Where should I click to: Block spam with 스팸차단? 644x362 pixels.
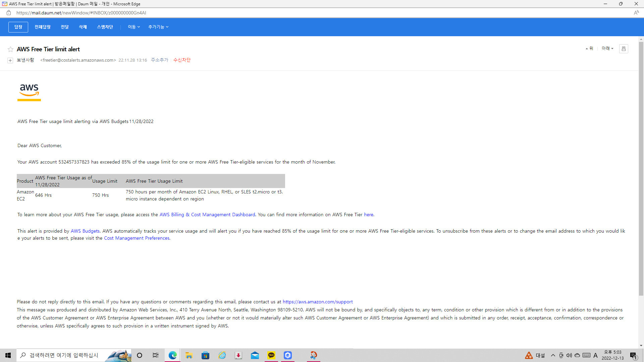105,27
